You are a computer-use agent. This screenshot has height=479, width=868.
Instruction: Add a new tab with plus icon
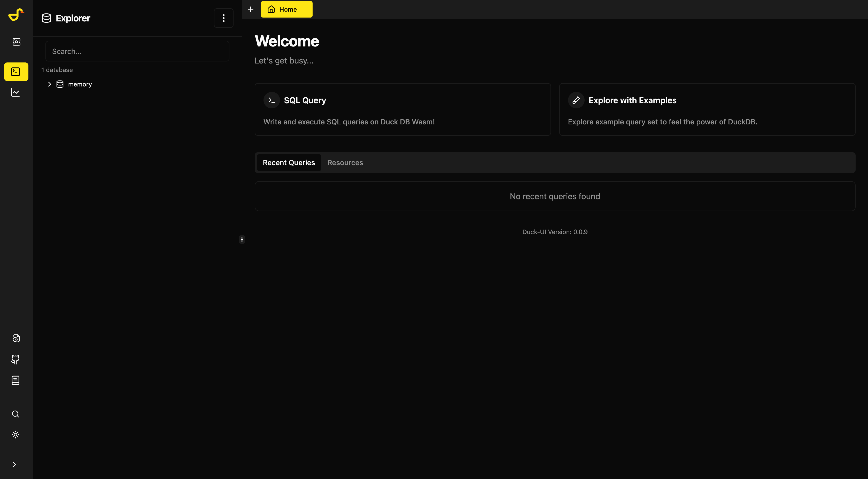point(250,10)
